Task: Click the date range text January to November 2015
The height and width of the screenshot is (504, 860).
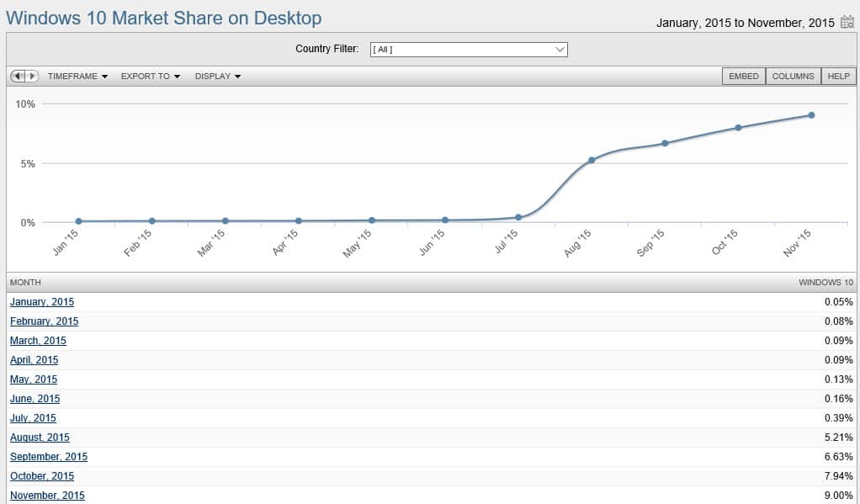Action: tap(746, 23)
